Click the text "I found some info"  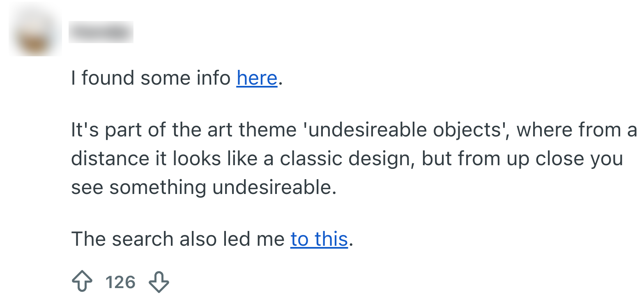[151, 78]
